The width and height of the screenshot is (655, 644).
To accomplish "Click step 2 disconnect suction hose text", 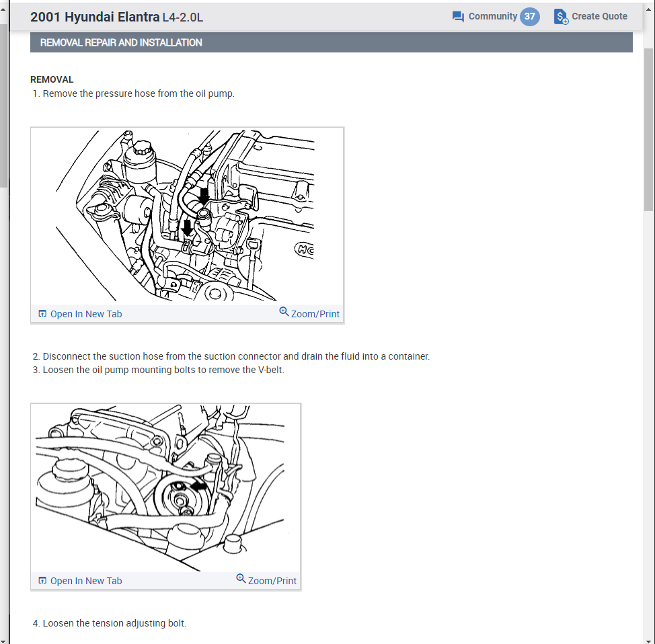I will pyautogui.click(x=231, y=356).
